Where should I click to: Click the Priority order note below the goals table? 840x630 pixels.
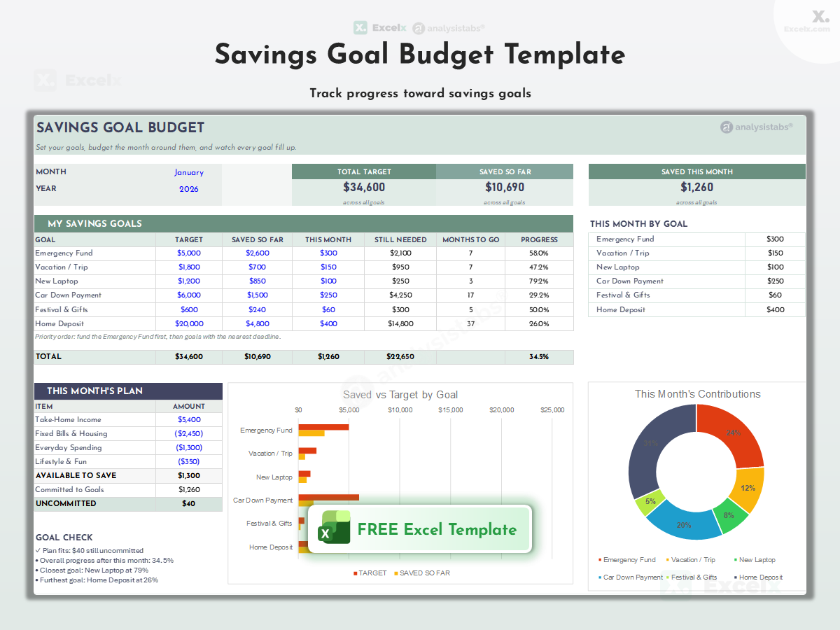(158, 337)
